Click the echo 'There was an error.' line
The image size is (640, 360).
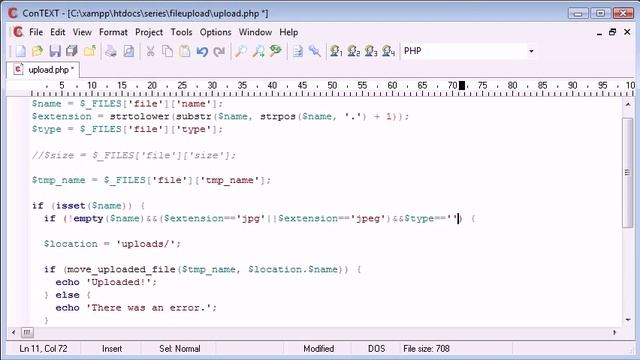(x=136, y=307)
